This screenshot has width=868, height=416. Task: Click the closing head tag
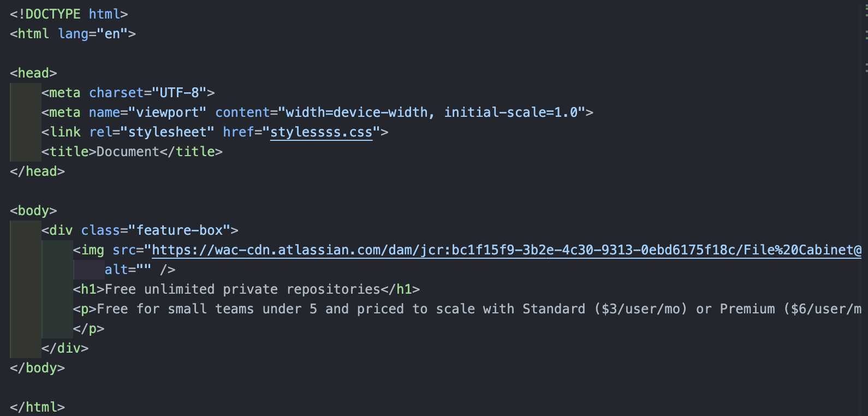tap(37, 171)
